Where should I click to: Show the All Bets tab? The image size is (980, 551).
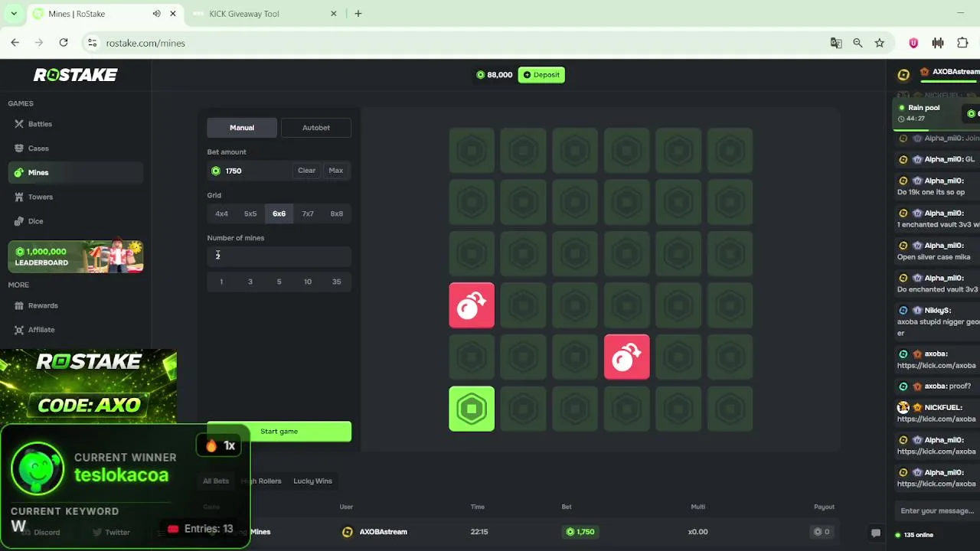[216, 481]
